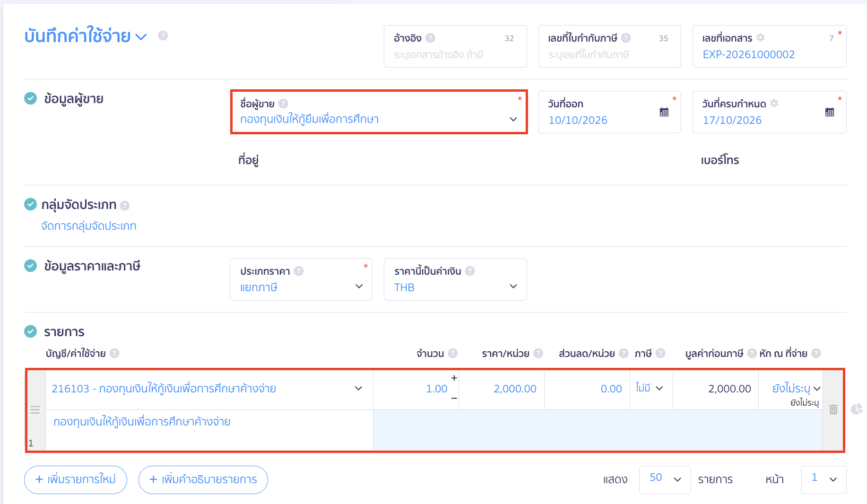Open help icon beside page title
Viewport: 867px width, 504px height.
(163, 35)
